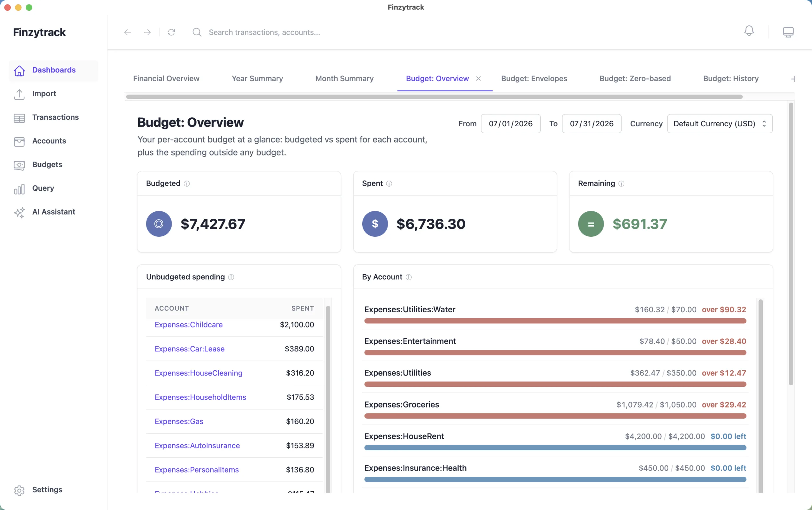This screenshot has height=510, width=812.
Task: Open Budgets in the sidebar
Action: 54,164
